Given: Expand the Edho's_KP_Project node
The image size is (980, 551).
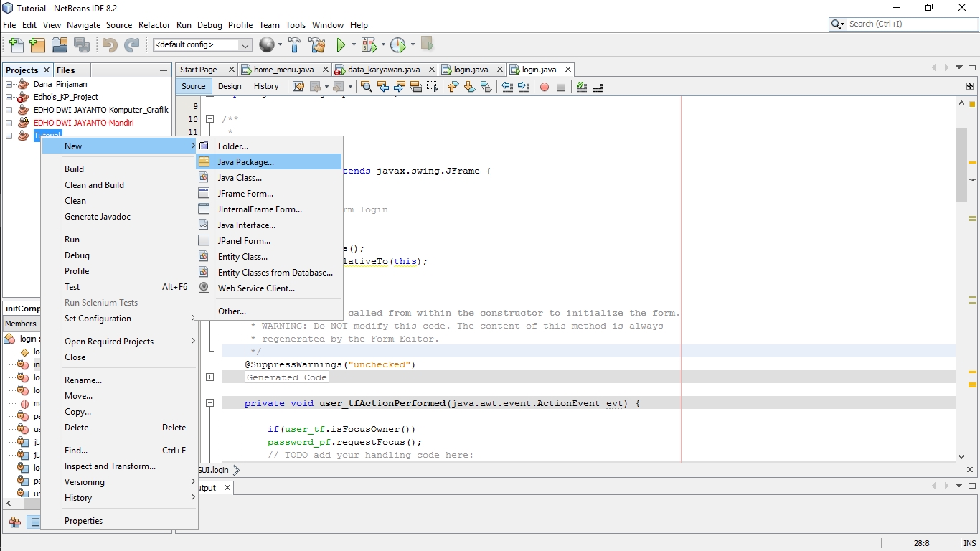Looking at the screenshot, I should pos(9,97).
